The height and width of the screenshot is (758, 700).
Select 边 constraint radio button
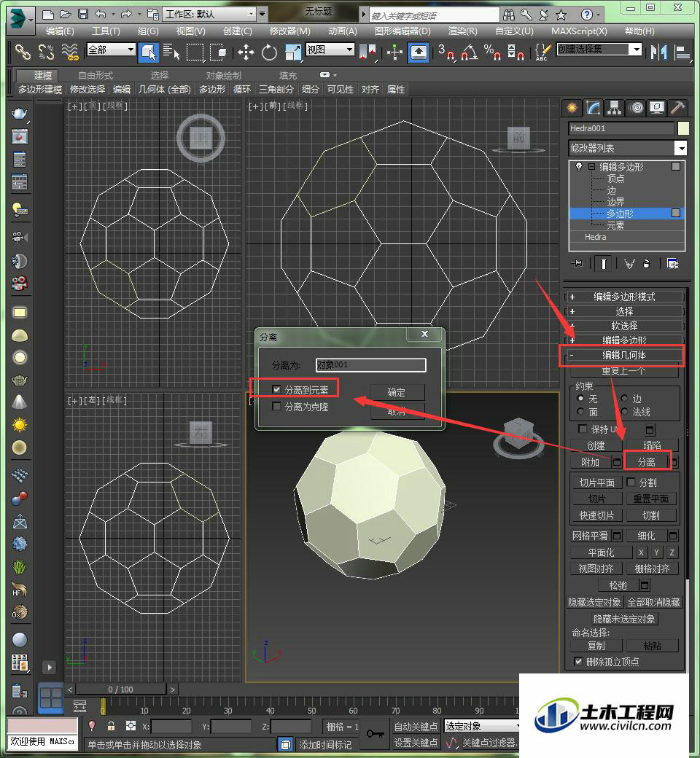pyautogui.click(x=625, y=399)
